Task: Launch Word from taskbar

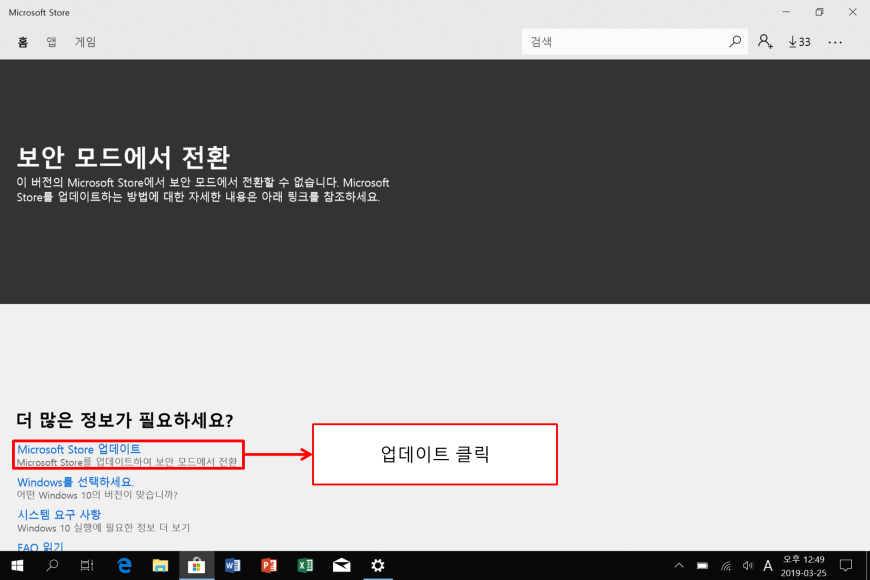Action: point(232,566)
